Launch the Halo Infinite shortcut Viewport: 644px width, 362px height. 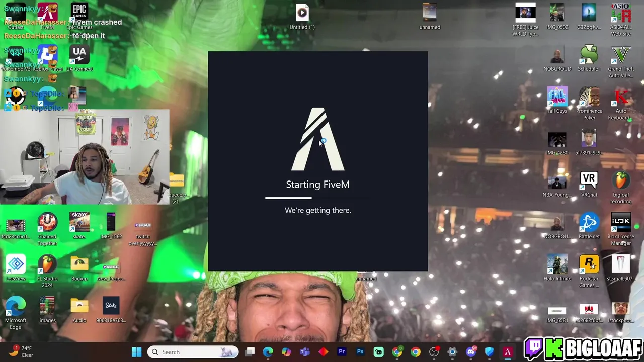[x=557, y=268]
